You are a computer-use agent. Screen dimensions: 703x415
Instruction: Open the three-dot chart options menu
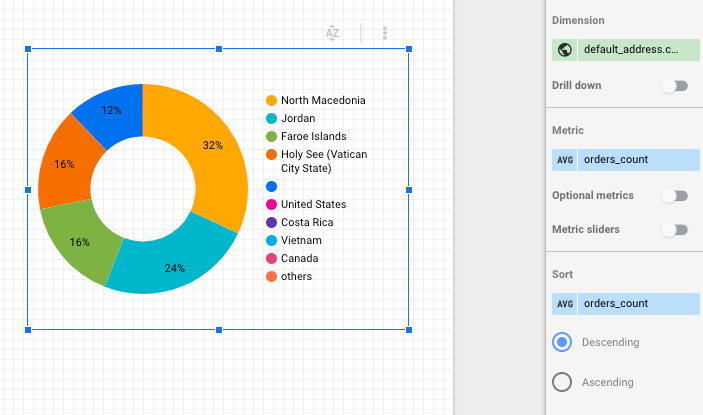tap(385, 33)
